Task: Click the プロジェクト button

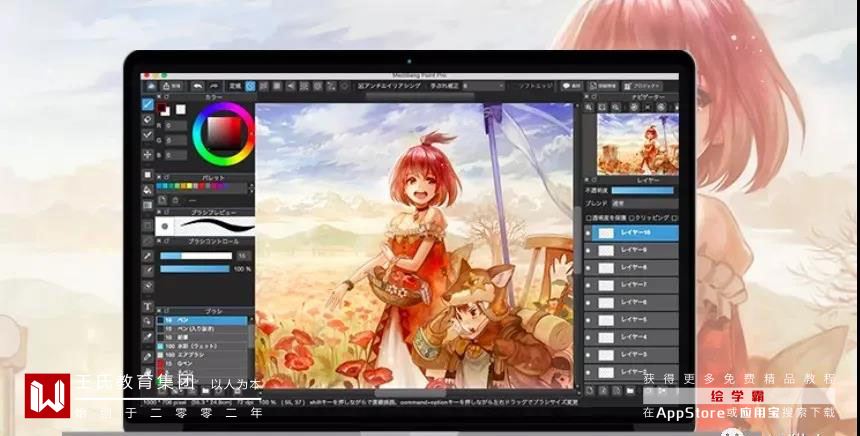Action: 642,86
